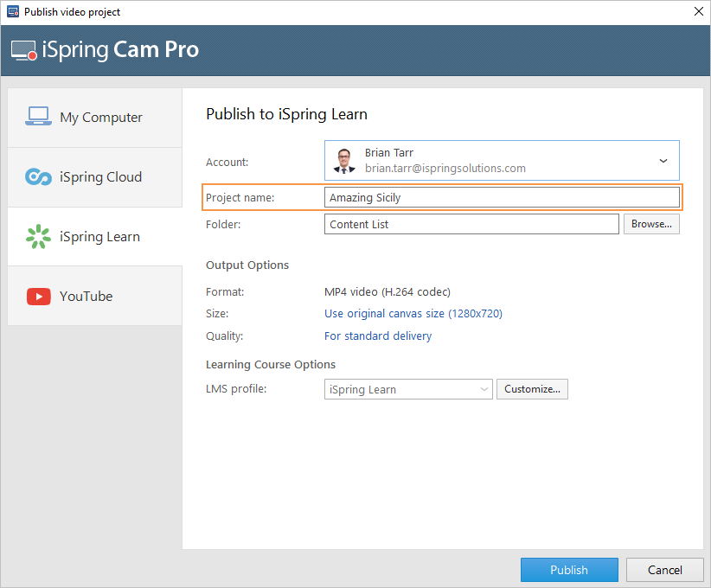711x588 pixels.
Task: Select the YouTube publishing tab
Action: (86, 297)
